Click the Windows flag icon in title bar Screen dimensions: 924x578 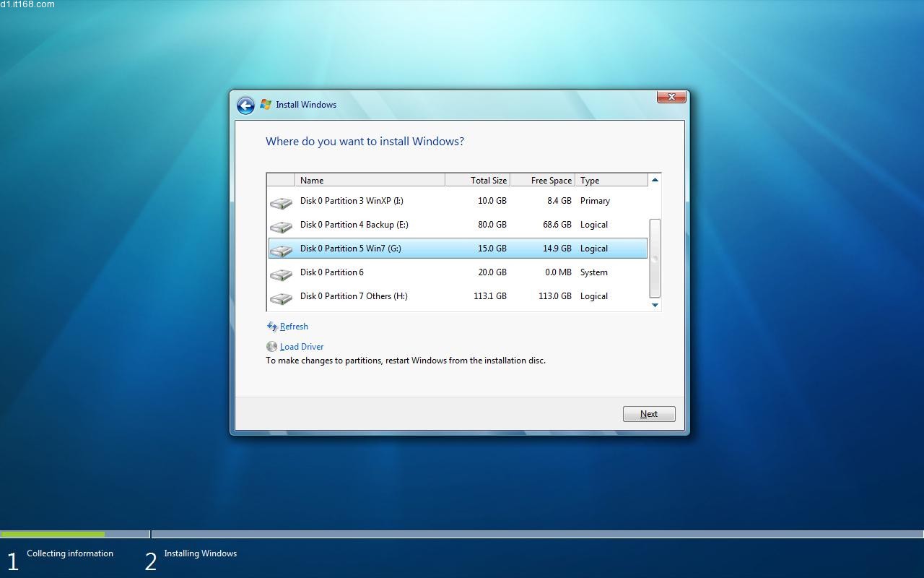(266, 105)
